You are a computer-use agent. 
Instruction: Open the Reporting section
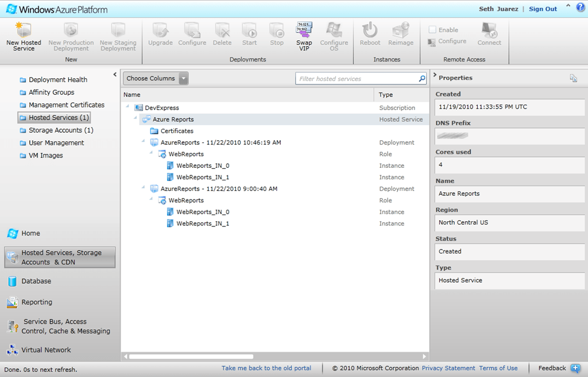pyautogui.click(x=30, y=302)
